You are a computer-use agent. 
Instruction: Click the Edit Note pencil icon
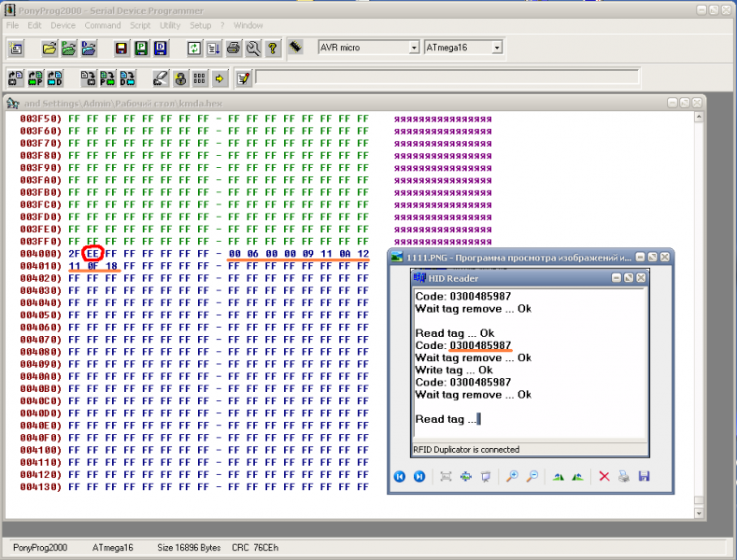(243, 78)
